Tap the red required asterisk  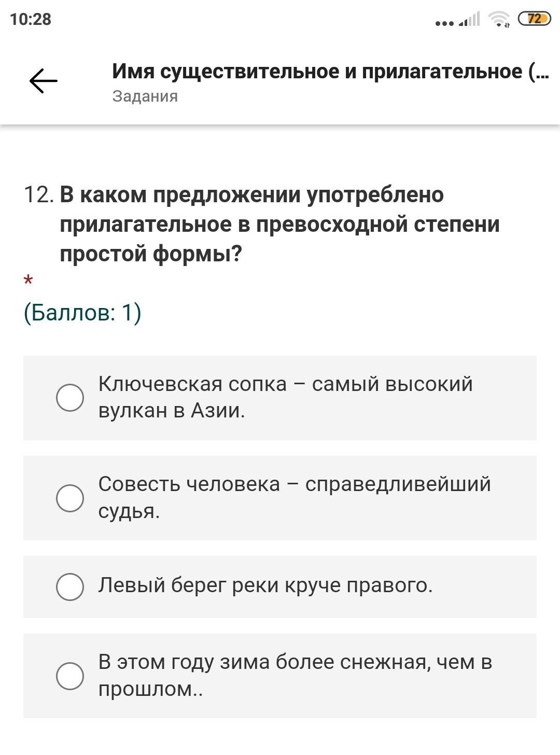(28, 282)
